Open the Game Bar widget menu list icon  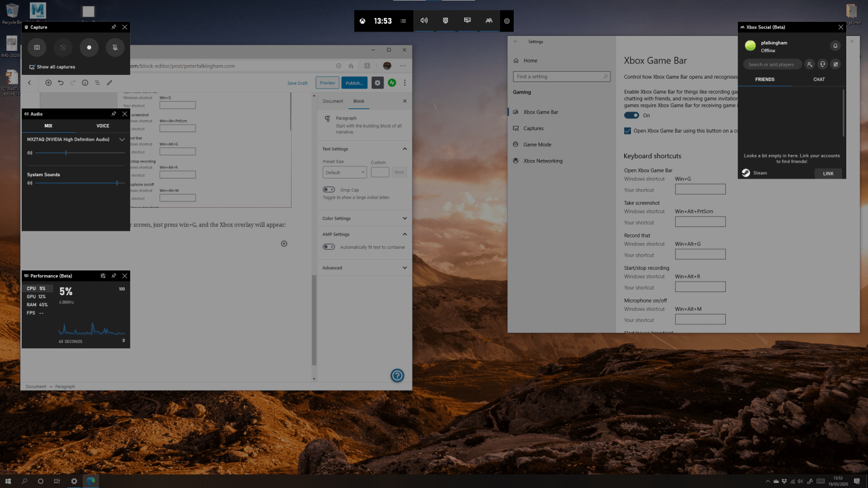(x=403, y=21)
